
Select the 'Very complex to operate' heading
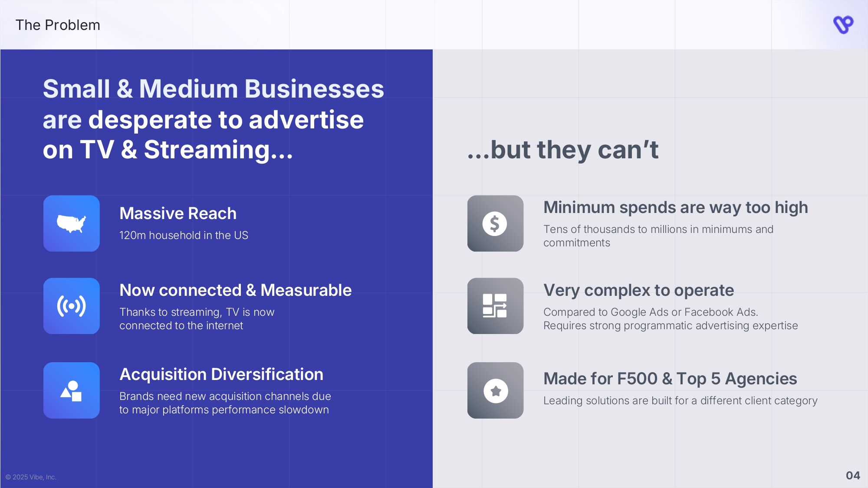click(638, 290)
